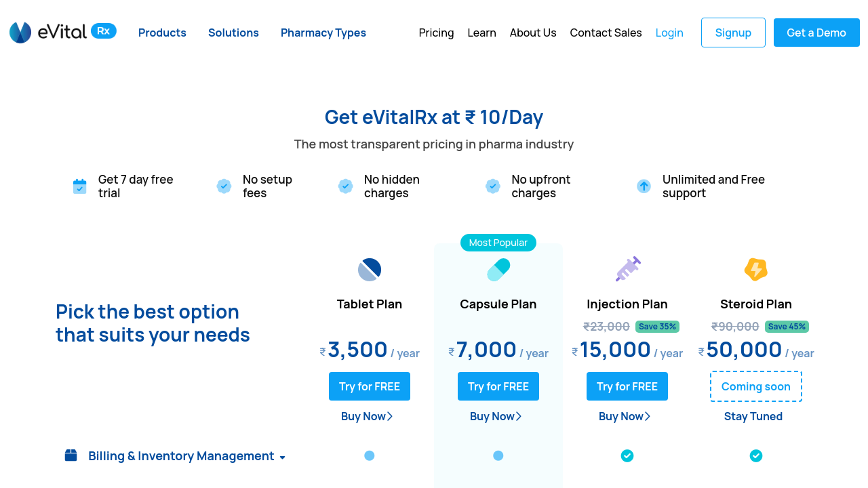Click the eVitalRx logo
This screenshot has height=488, width=868.
62,32
